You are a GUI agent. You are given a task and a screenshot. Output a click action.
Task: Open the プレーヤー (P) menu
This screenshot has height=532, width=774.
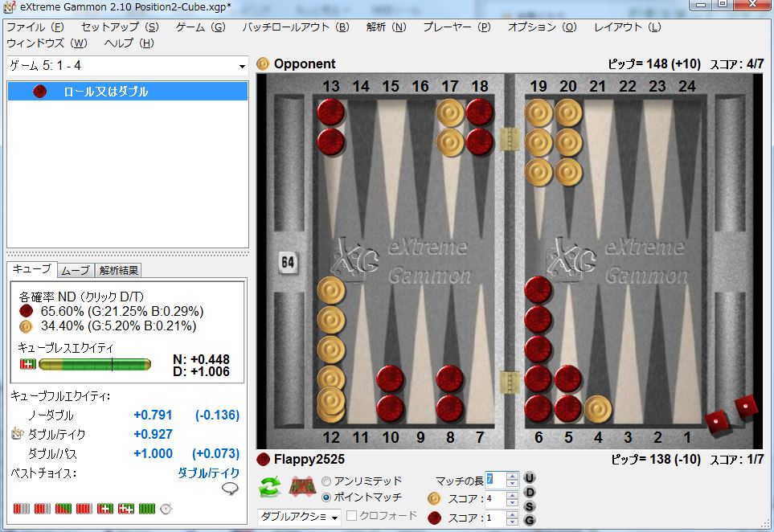pyautogui.click(x=457, y=27)
